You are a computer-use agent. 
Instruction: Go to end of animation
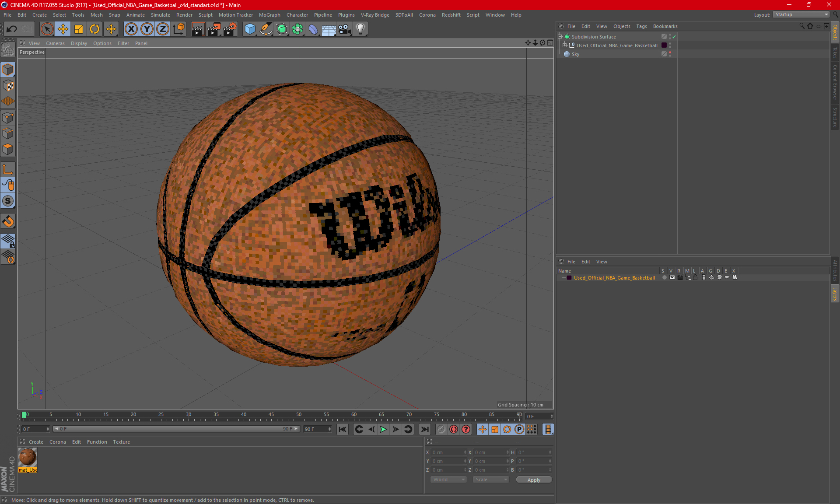tap(425, 429)
